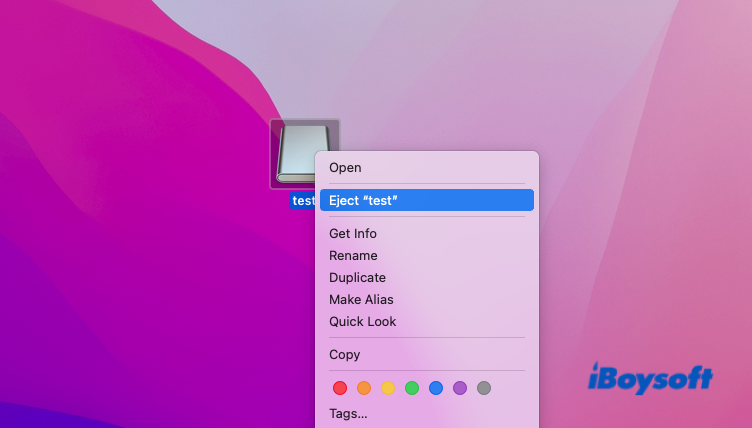Choose the blue tag dot
This screenshot has height=428, width=752.
point(436,388)
